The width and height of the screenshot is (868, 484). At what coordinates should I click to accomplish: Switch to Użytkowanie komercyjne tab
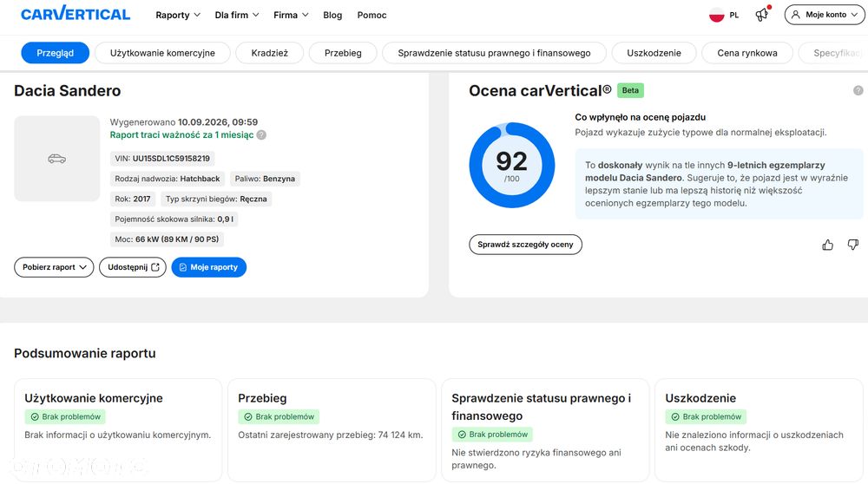(x=162, y=53)
